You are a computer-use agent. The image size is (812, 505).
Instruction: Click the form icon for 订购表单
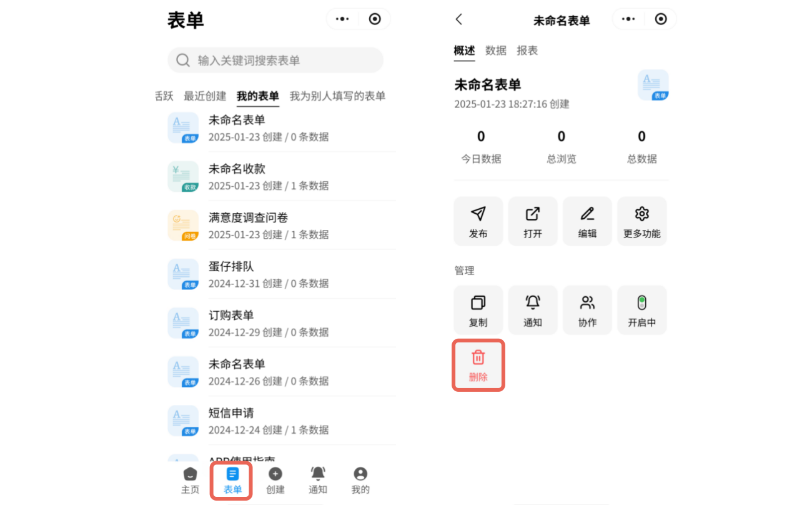coord(183,322)
